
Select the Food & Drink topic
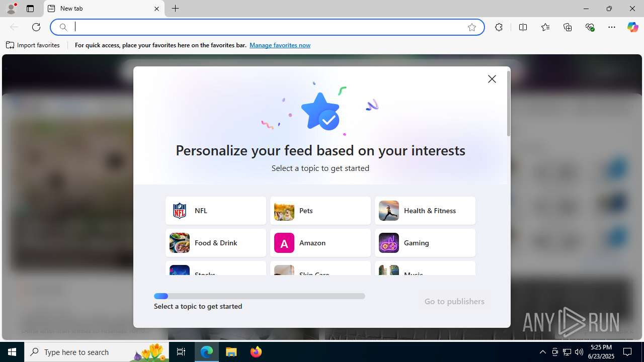pyautogui.click(x=216, y=243)
